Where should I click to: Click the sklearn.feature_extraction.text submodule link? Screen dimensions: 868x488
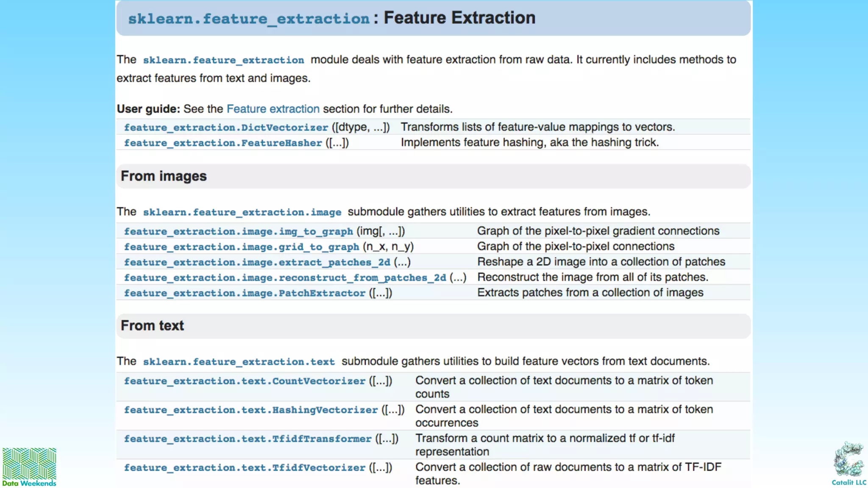pyautogui.click(x=239, y=362)
